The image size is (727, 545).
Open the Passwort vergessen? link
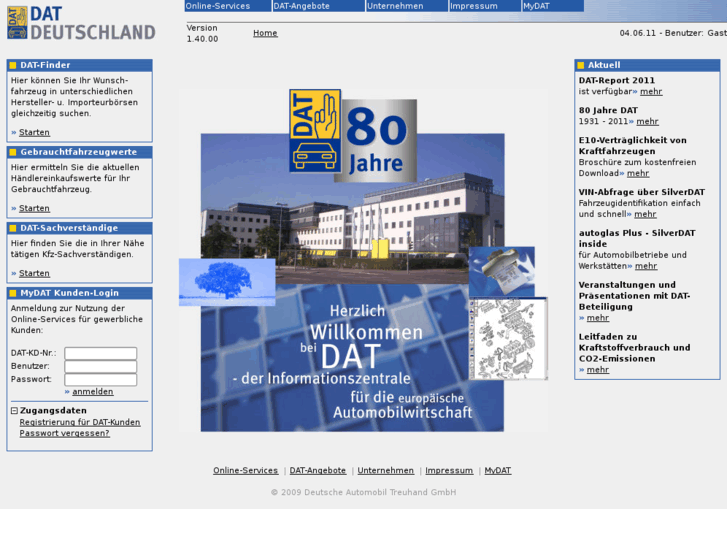pyautogui.click(x=64, y=433)
